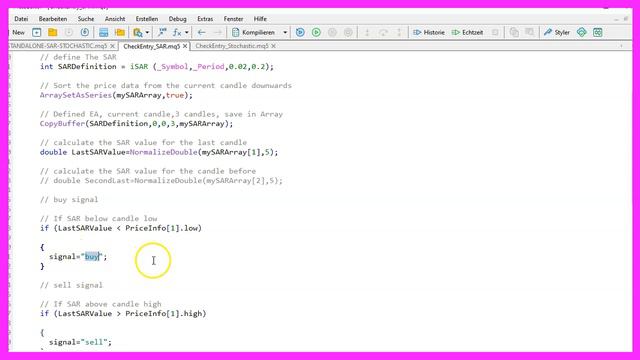The width and height of the screenshot is (640, 360).
Task: Click the green diamond icon after Styler
Action: coord(582,32)
